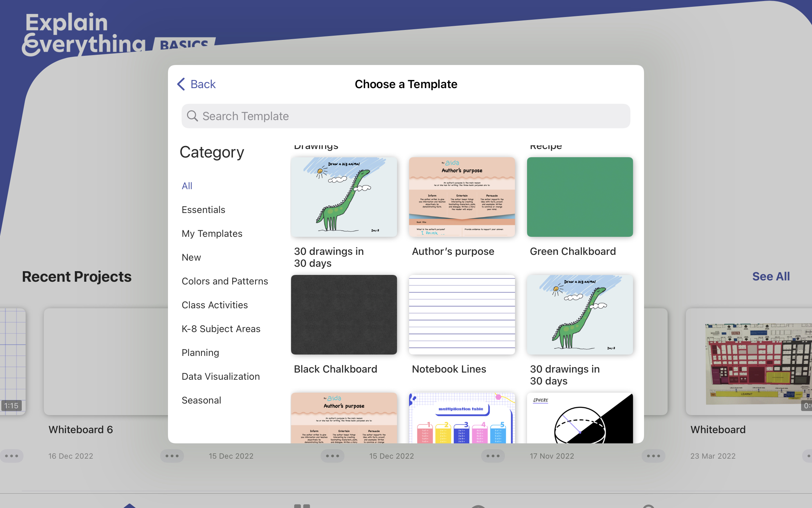Choose the Sphere template thumbnail

click(x=580, y=418)
